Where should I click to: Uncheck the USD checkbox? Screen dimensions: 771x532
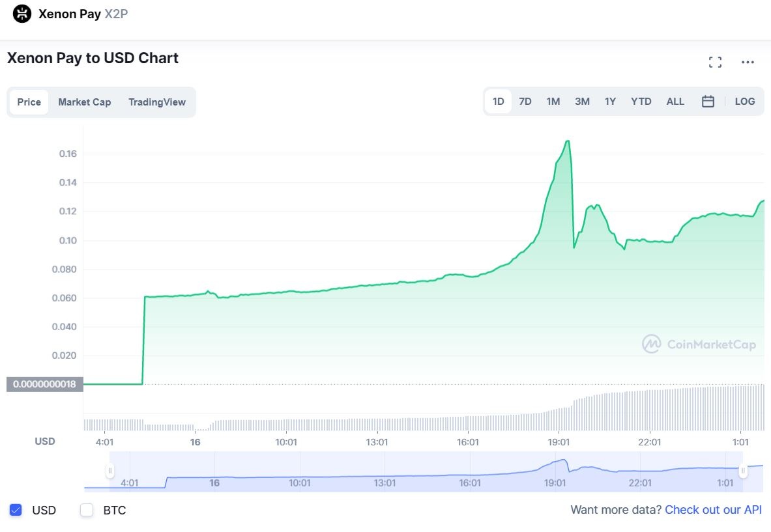point(16,510)
